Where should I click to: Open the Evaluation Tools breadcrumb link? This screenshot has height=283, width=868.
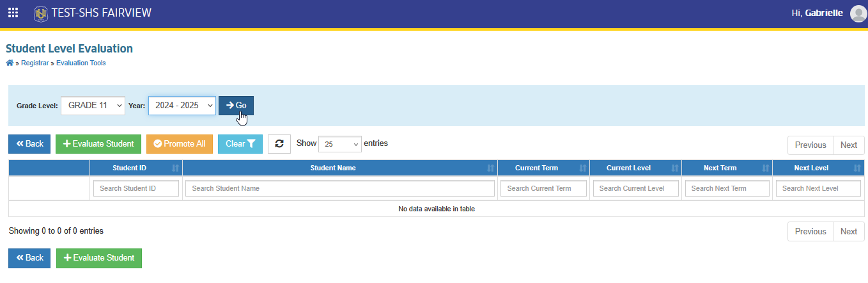pos(81,63)
